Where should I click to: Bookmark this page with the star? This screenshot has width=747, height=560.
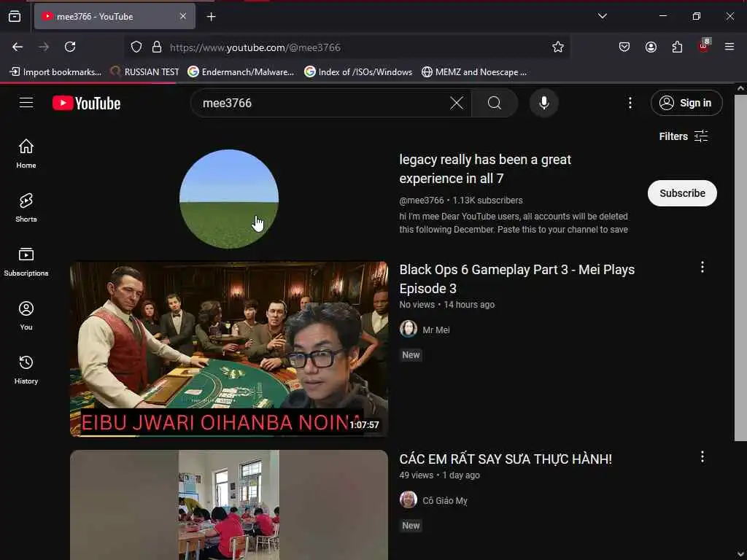(x=558, y=47)
